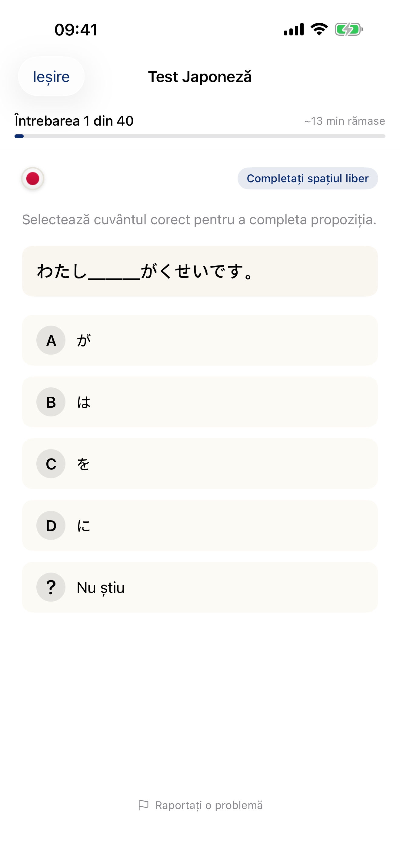Screen dimensions: 400x868
Task: Tap the question mark icon for Nu știu
Action: (x=51, y=587)
